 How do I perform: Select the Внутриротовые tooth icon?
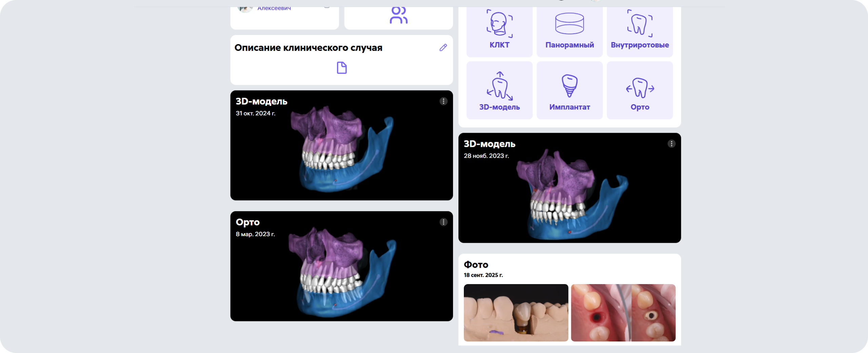[x=639, y=24]
